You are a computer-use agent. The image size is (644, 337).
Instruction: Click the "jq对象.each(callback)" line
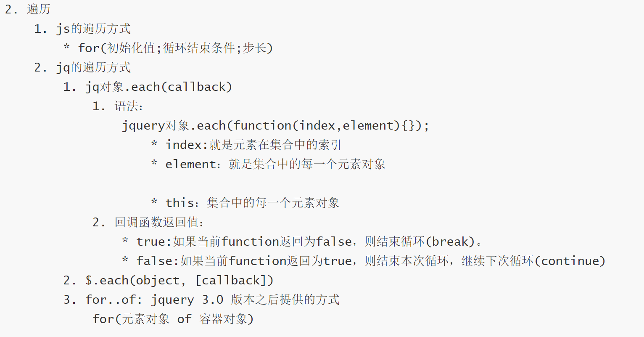[x=158, y=87]
